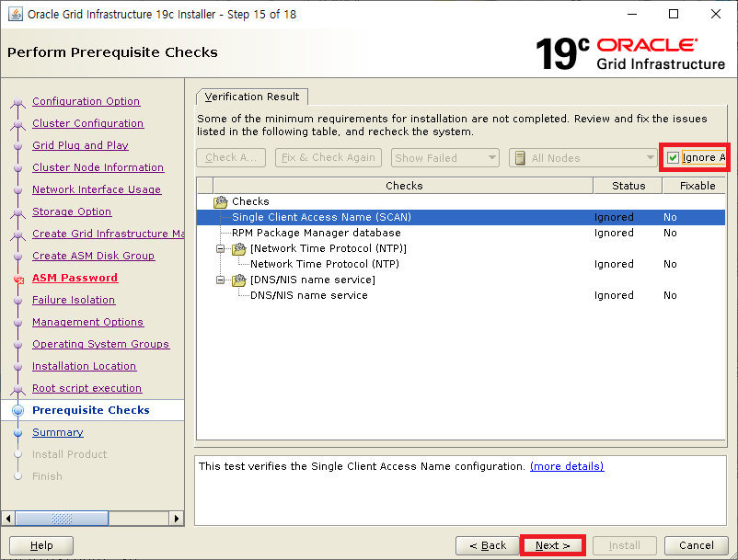Click the Back button
This screenshot has width=738, height=560.
pos(488,545)
